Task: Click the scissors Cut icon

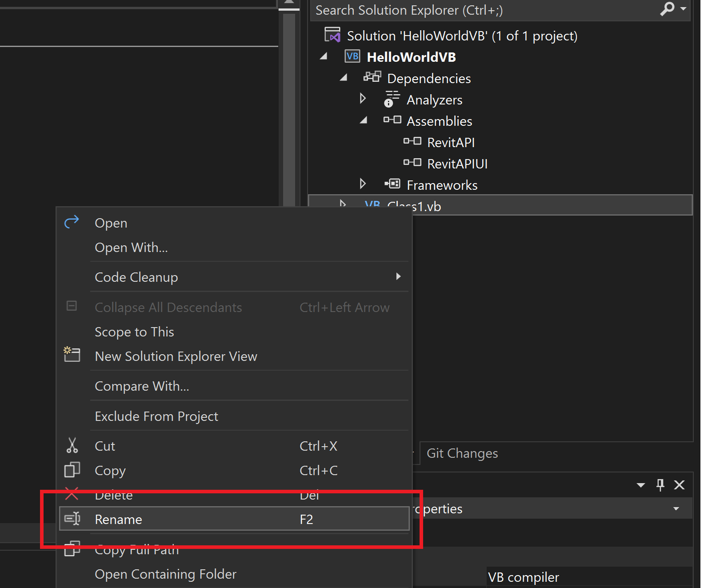Action: [x=72, y=445]
